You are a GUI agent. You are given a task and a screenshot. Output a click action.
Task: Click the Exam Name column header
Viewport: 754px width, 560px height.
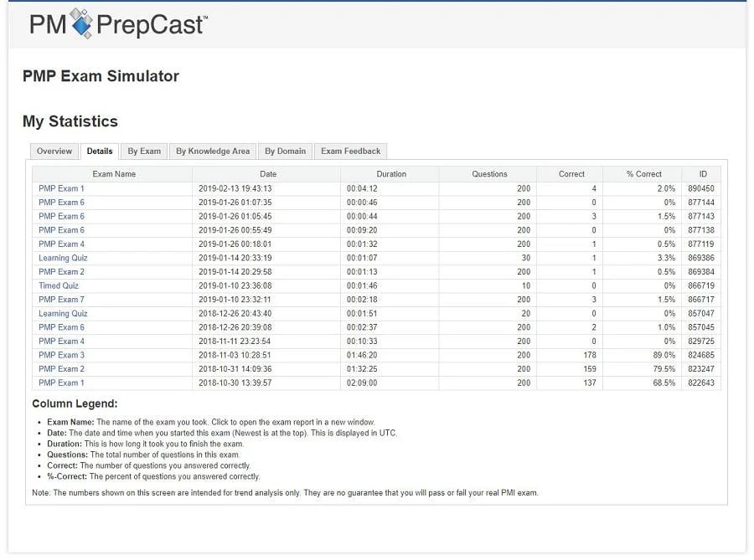pos(113,174)
